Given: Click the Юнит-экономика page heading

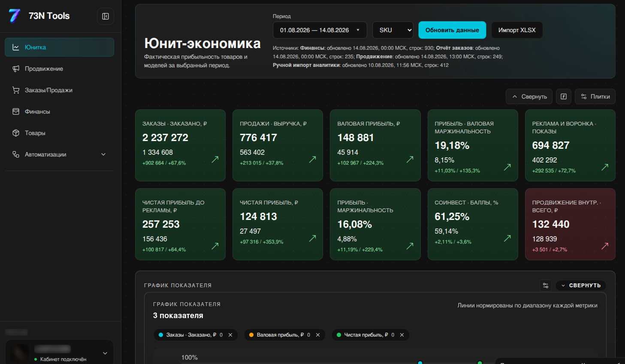Looking at the screenshot, I should pos(202,43).
